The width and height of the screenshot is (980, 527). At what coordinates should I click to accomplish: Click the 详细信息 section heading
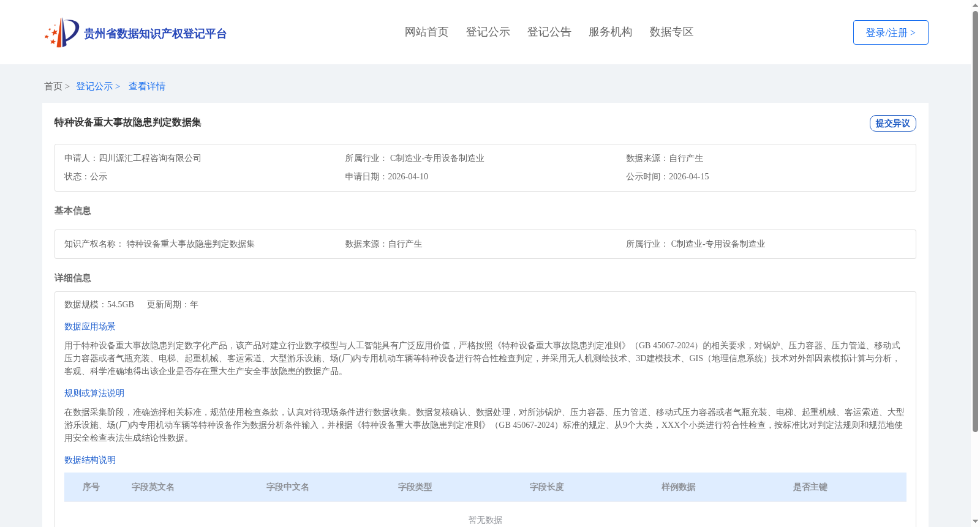(x=72, y=278)
